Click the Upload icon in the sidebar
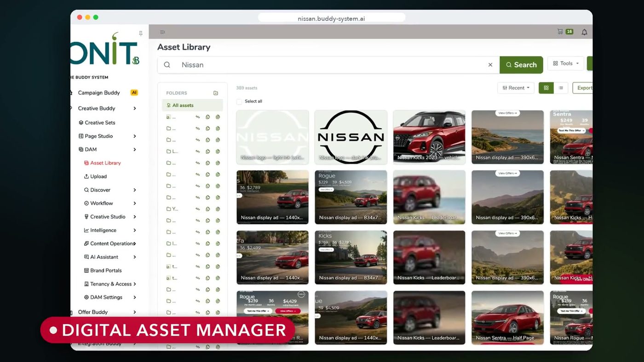 click(x=86, y=176)
